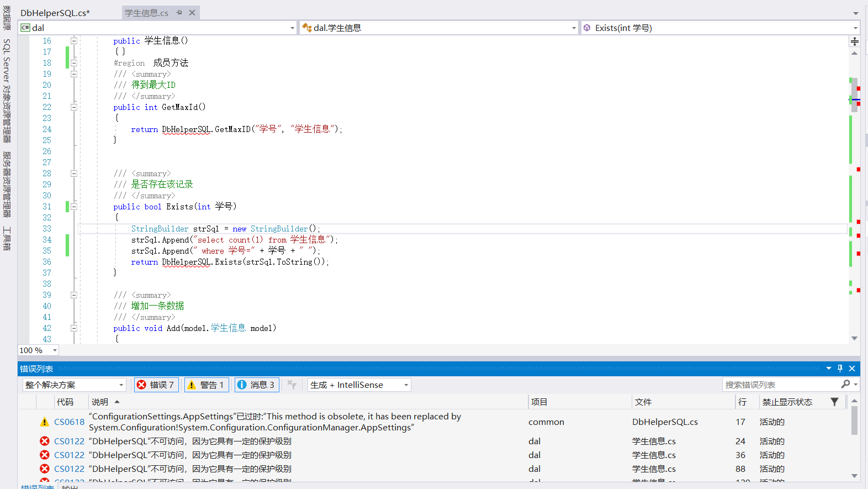
Task: Click the warning icon of the CS0618 row
Action: tap(45, 422)
